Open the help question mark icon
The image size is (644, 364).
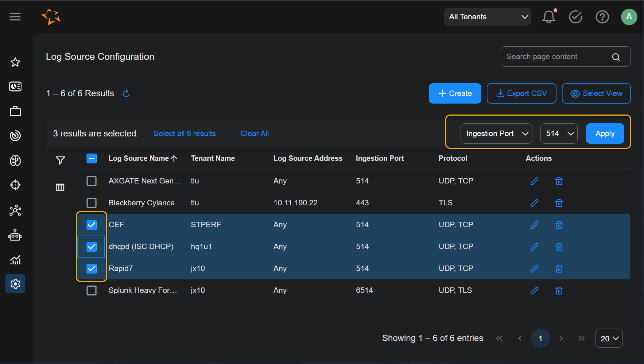click(x=602, y=17)
